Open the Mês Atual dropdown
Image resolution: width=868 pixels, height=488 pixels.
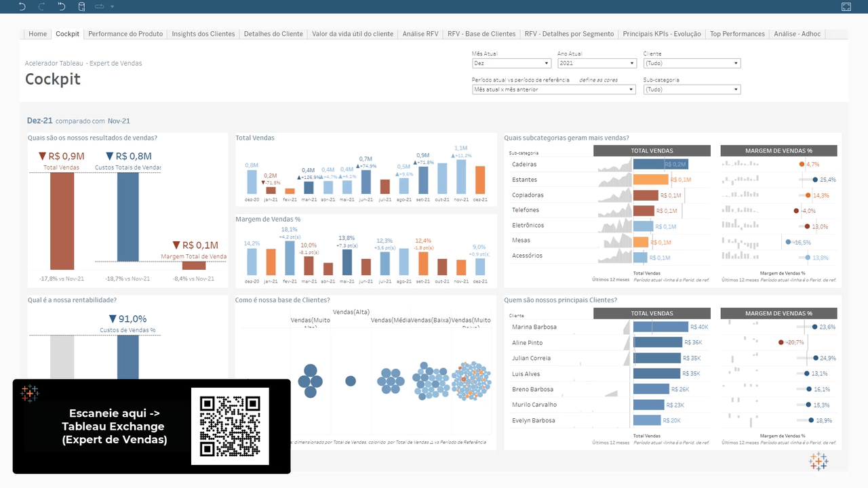(x=511, y=63)
